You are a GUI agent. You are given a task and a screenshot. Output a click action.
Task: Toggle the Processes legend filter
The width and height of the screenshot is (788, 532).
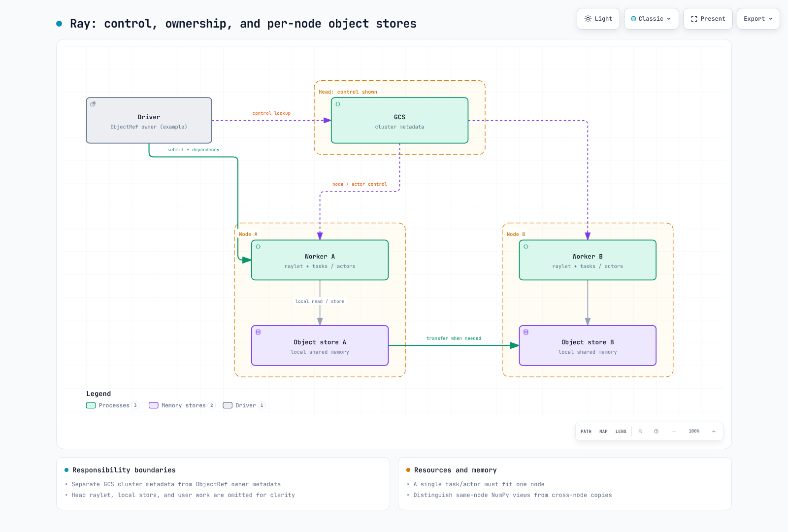point(113,405)
